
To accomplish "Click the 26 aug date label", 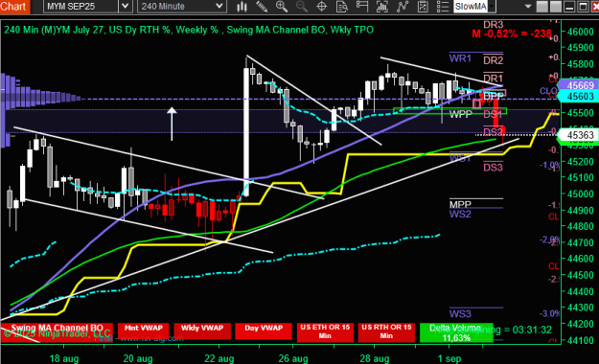I will coord(293,358).
